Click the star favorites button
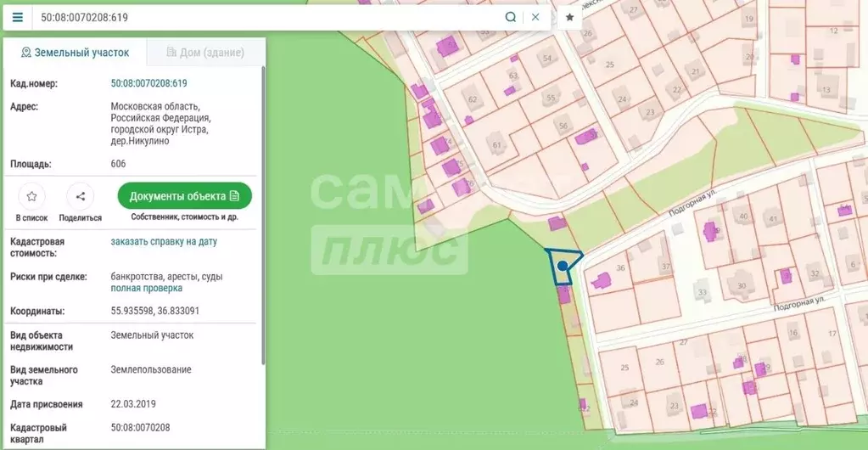 (x=569, y=17)
